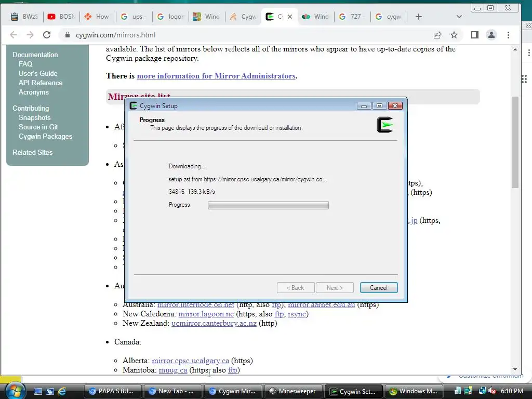Screen dimensions: 532x399
Task: Click the padlock site info icon
Action: point(68,35)
